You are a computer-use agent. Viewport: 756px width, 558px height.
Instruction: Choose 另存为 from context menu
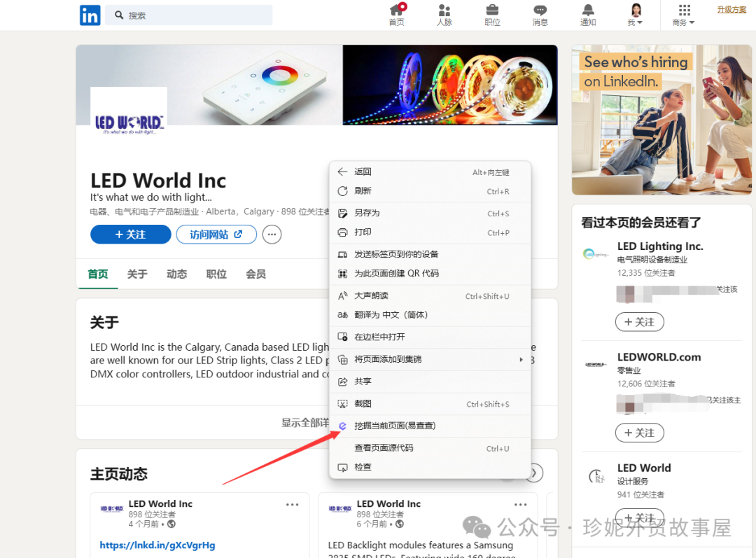coord(430,213)
